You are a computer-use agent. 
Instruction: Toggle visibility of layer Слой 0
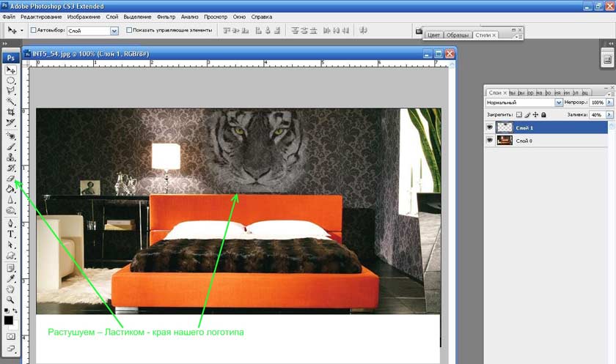click(x=490, y=140)
